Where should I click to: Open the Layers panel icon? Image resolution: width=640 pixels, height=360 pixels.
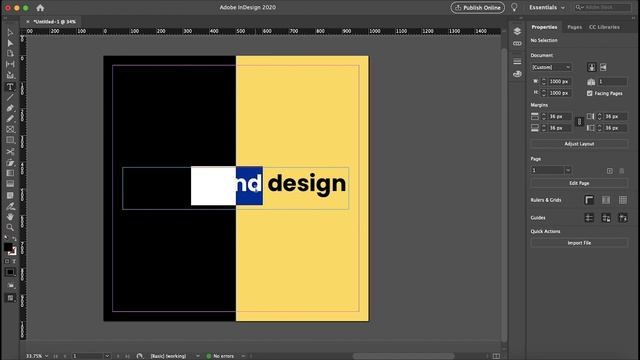517,31
